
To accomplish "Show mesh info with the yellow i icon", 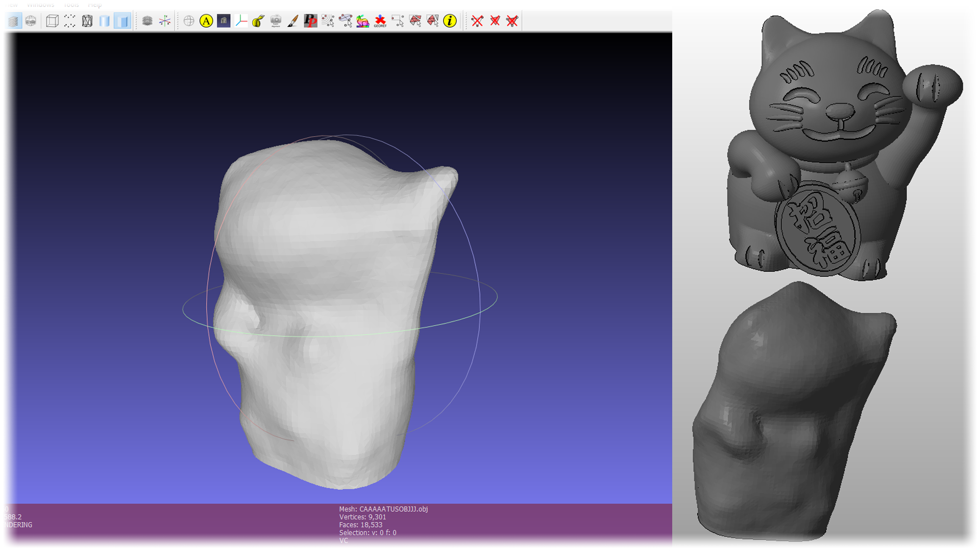I will point(450,21).
